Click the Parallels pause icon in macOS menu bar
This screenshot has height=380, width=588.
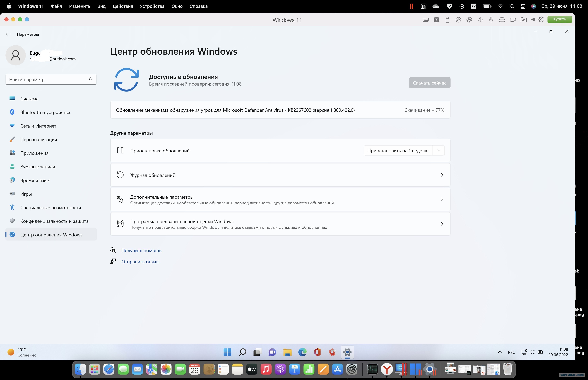tap(412, 6)
